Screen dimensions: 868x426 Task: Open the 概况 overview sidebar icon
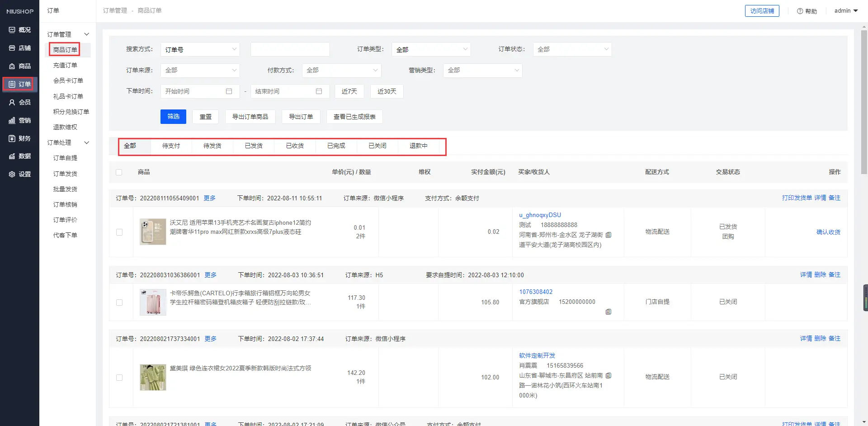coord(12,30)
